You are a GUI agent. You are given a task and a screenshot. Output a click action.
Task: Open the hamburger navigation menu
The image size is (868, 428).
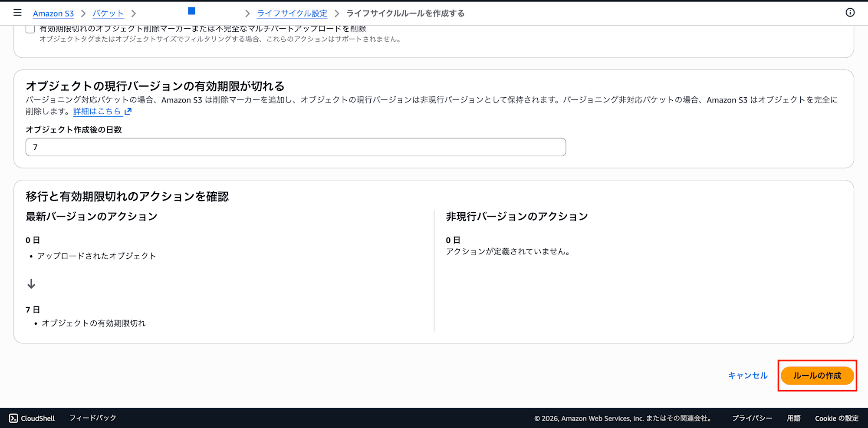click(17, 13)
